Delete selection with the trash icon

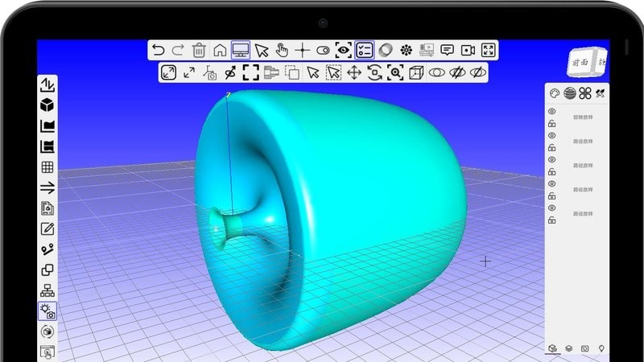pos(199,50)
